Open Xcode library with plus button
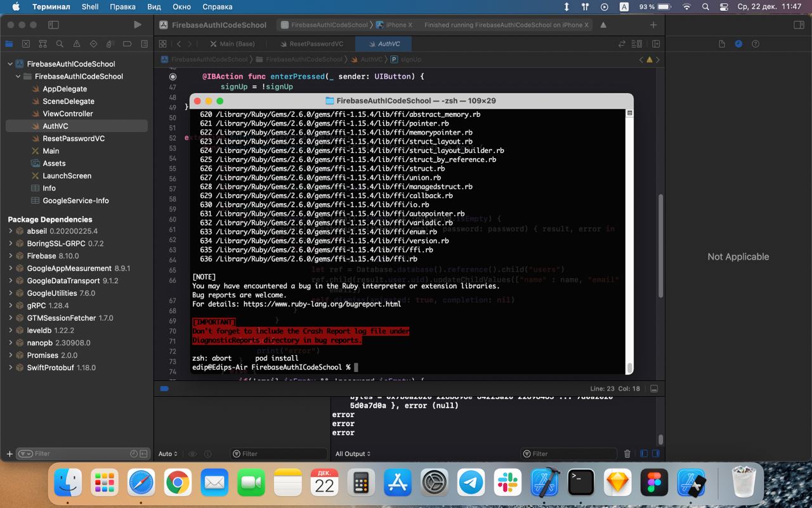The width and height of the screenshot is (812, 508). click(x=653, y=25)
